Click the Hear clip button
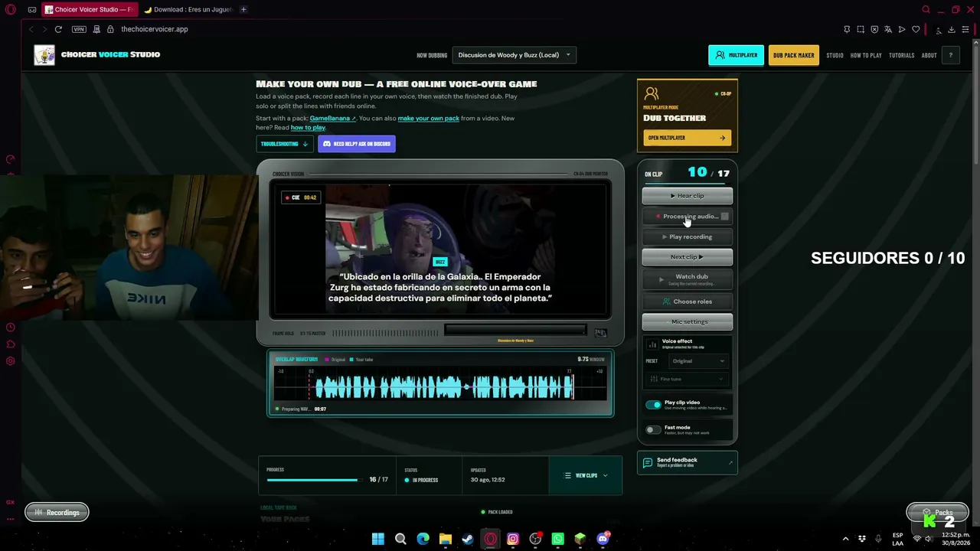The image size is (980, 551). [x=688, y=196]
